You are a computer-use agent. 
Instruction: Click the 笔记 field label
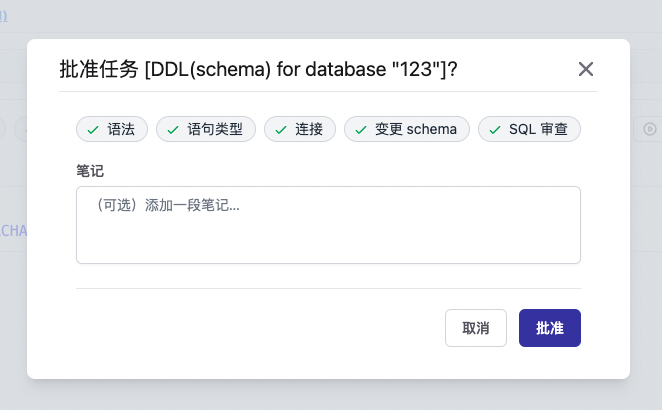tap(90, 171)
